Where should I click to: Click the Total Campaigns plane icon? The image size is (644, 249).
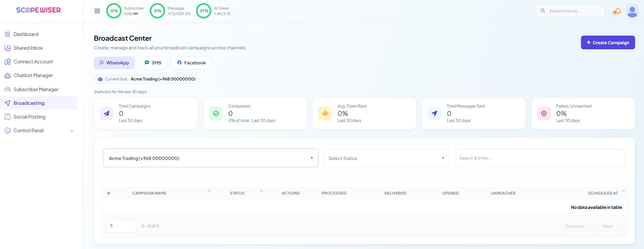[x=107, y=113]
